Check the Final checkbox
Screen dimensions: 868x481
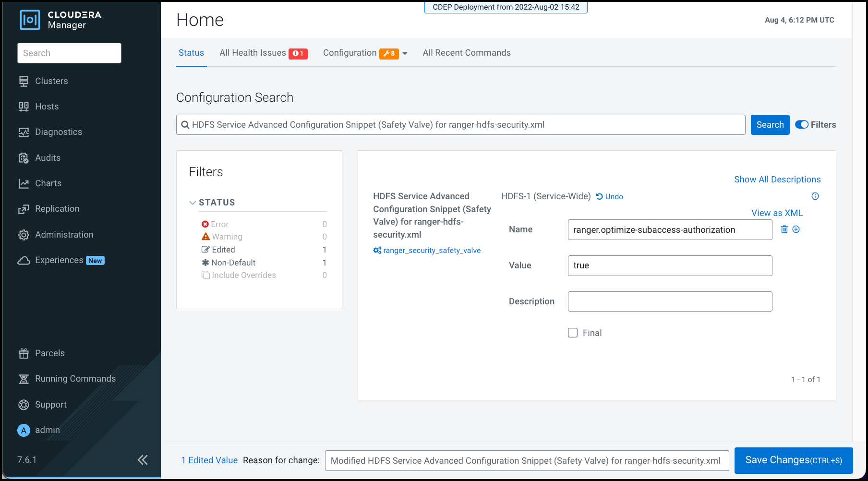pyautogui.click(x=573, y=333)
